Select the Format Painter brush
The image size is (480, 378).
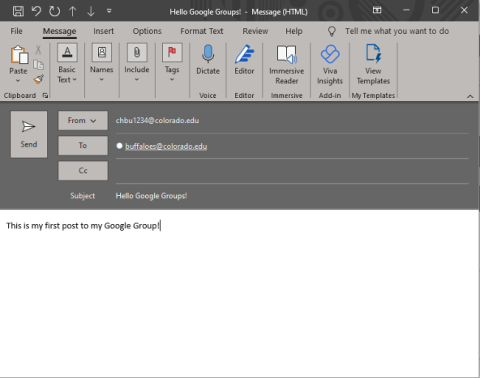[38, 79]
